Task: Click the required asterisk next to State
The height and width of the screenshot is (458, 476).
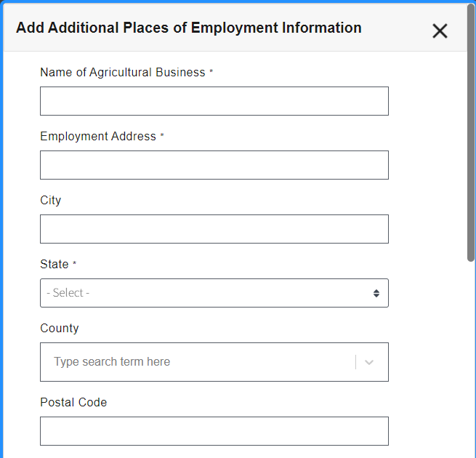Action: 75,264
